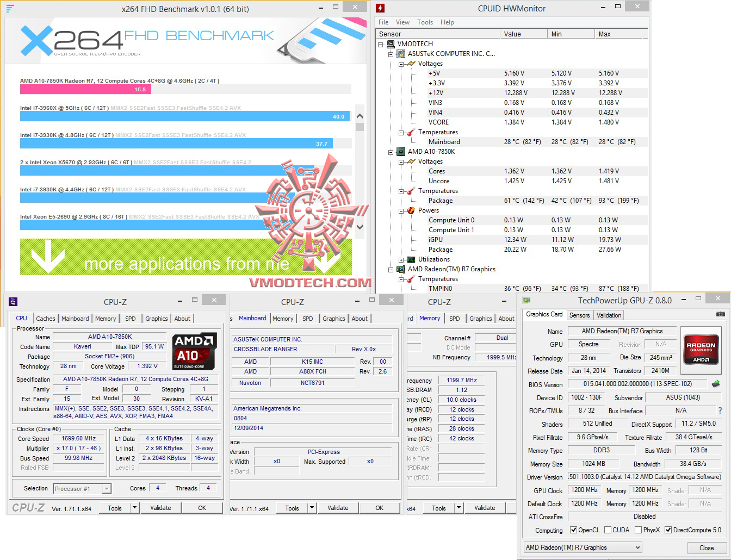Click the thermometer icon above the Mainboard row
The image size is (731, 560).
[411, 132]
